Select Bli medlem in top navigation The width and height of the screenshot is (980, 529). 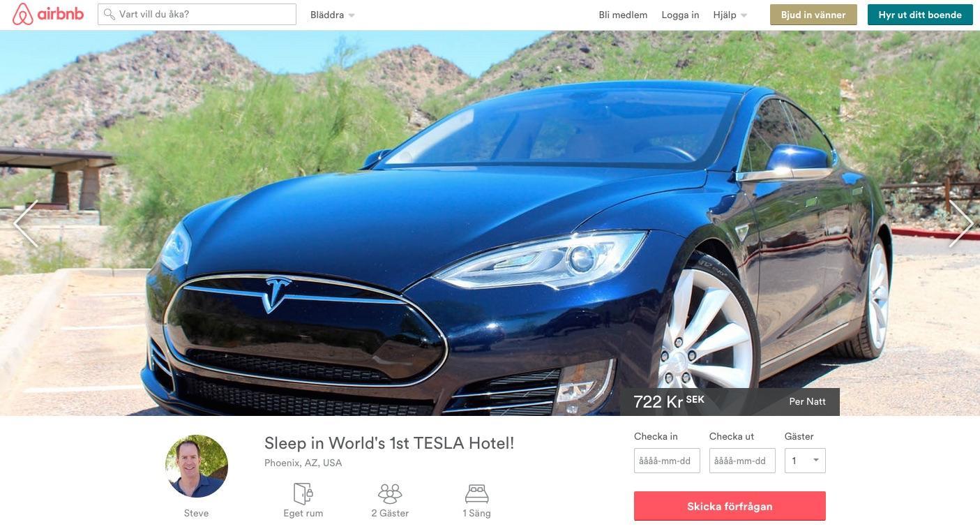(623, 15)
